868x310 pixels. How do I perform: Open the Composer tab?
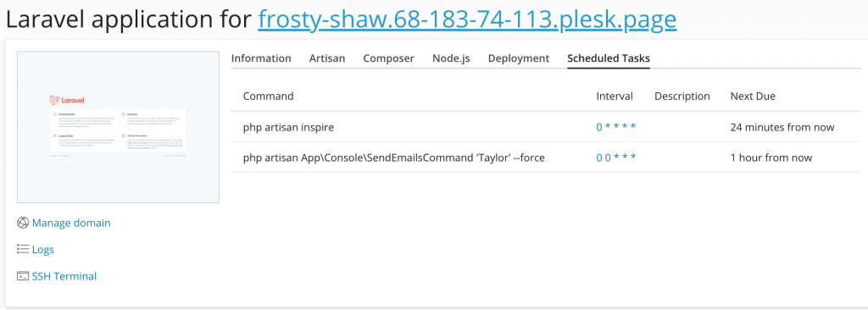click(x=388, y=58)
